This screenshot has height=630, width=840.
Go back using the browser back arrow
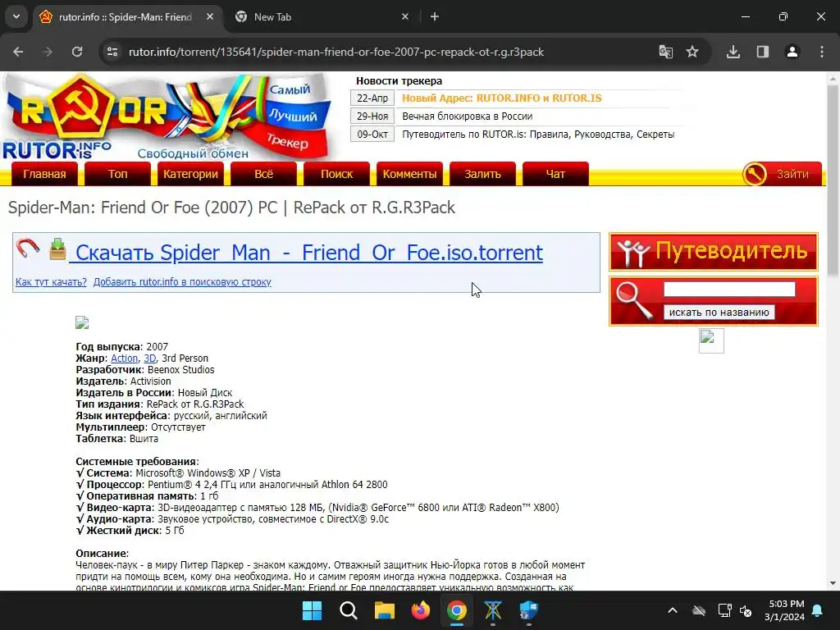(x=18, y=52)
